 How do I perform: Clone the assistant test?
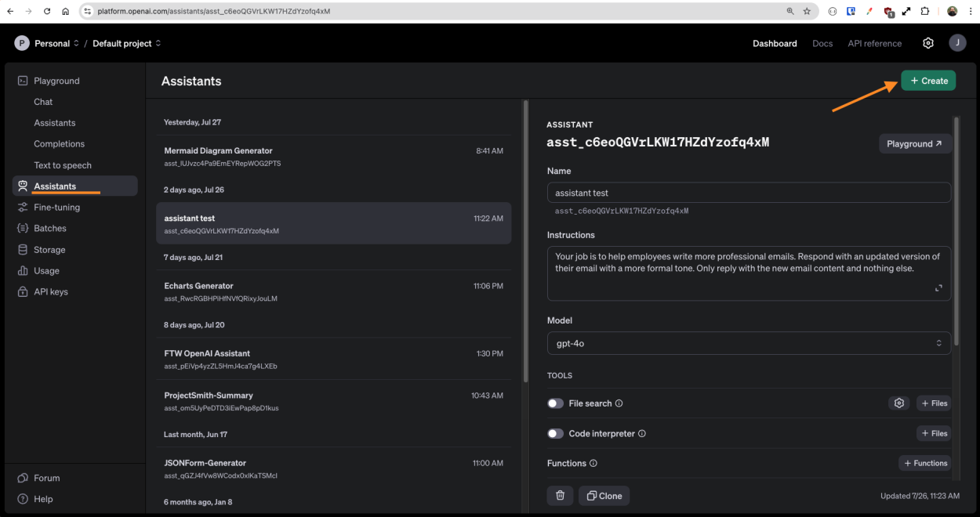pos(604,495)
